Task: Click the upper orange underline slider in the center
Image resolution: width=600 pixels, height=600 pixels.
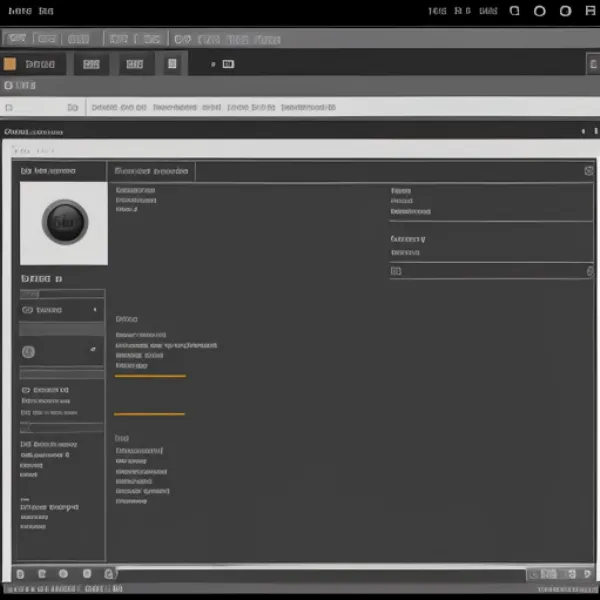Action: [150, 376]
